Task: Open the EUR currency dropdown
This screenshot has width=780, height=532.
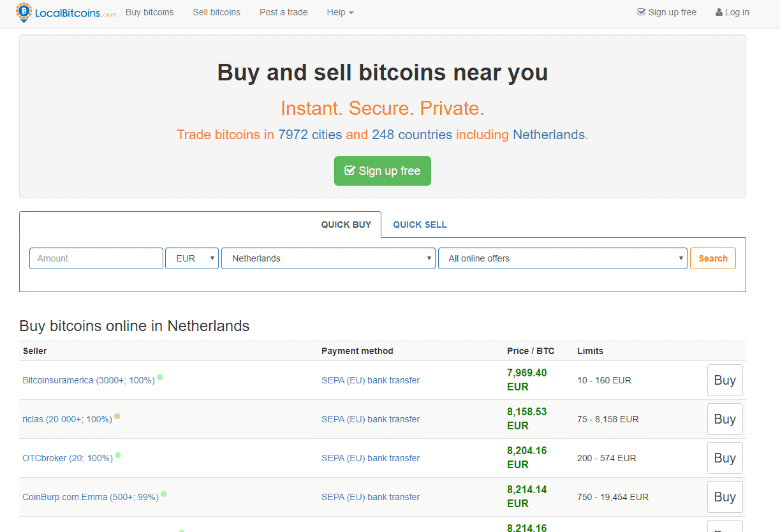Action: (x=192, y=258)
